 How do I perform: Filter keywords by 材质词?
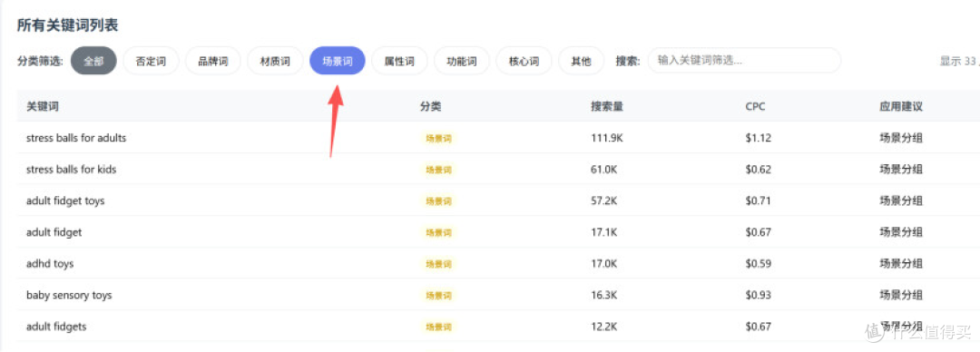(x=275, y=62)
